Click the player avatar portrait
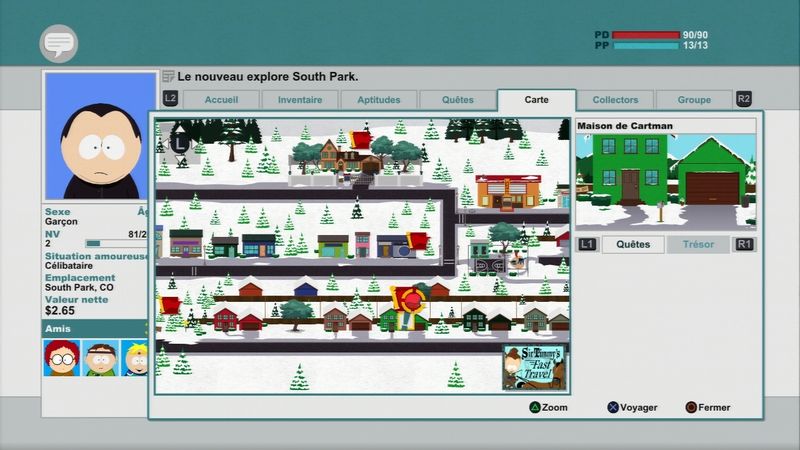This screenshot has width=800, height=450. [x=101, y=136]
